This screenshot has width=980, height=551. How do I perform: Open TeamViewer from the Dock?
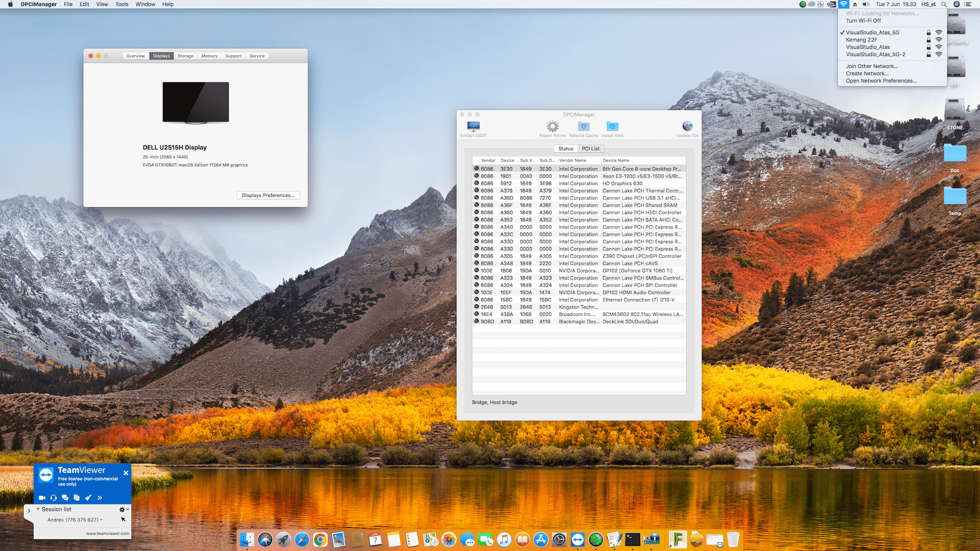(577, 539)
